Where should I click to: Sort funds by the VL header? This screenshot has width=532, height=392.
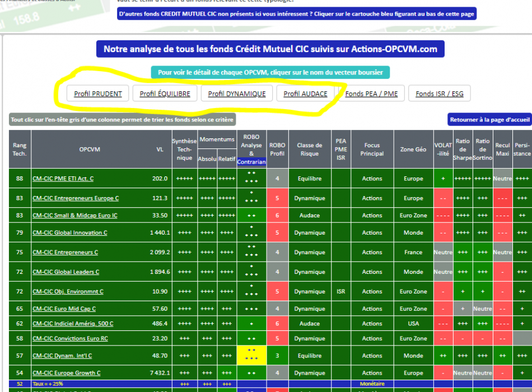click(160, 150)
